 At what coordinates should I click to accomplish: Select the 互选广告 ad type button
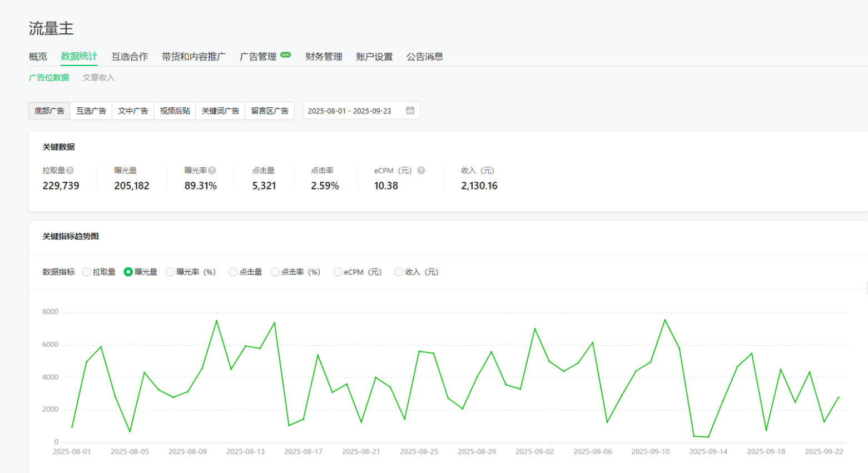click(x=91, y=111)
